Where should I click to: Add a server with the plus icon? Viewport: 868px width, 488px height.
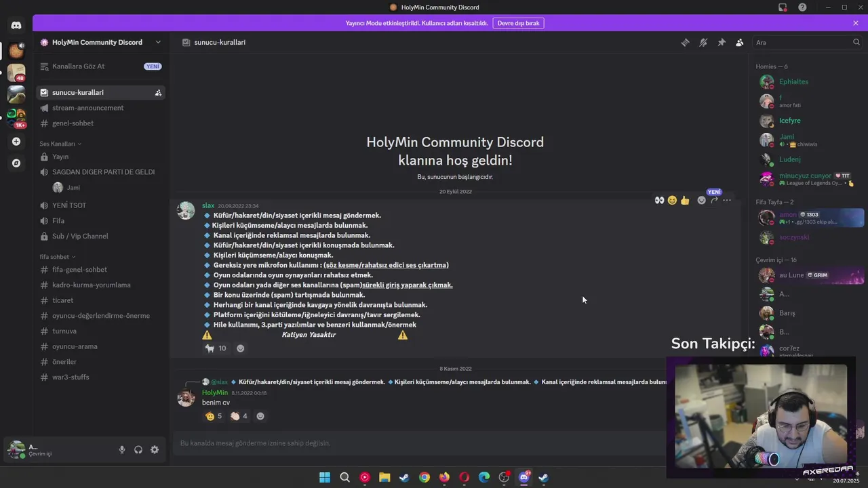pos(16,142)
